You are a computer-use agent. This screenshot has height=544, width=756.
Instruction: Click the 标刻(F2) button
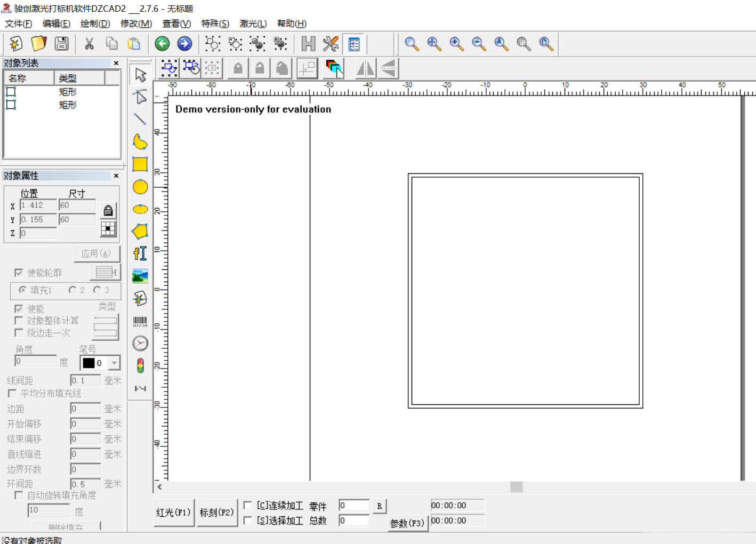217,513
